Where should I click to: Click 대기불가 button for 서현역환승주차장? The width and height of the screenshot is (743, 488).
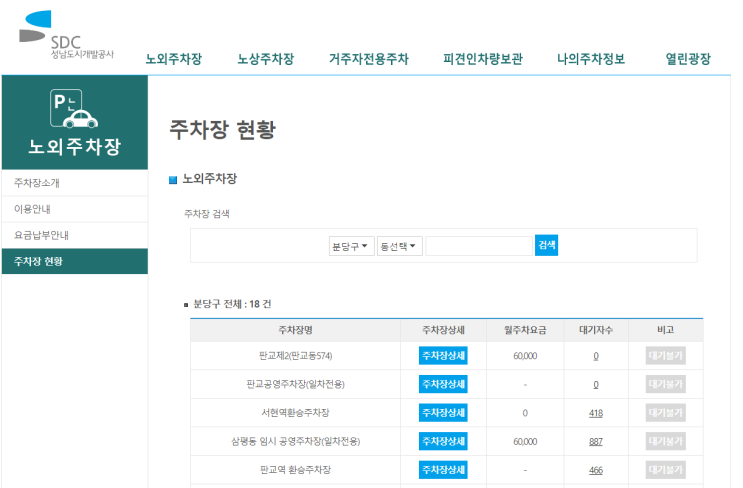tap(665, 413)
